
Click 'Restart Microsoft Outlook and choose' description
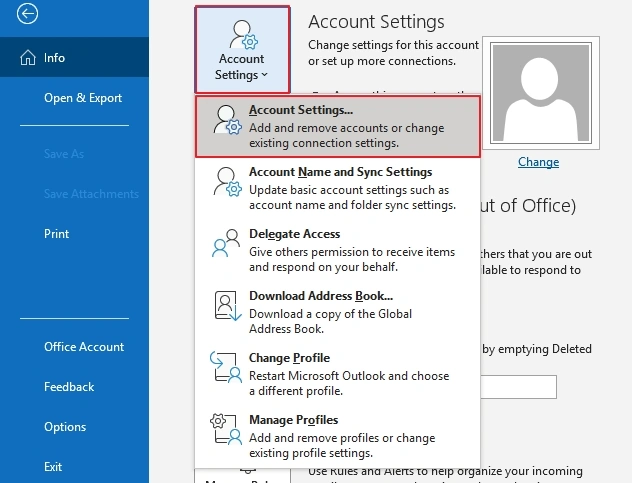point(349,376)
